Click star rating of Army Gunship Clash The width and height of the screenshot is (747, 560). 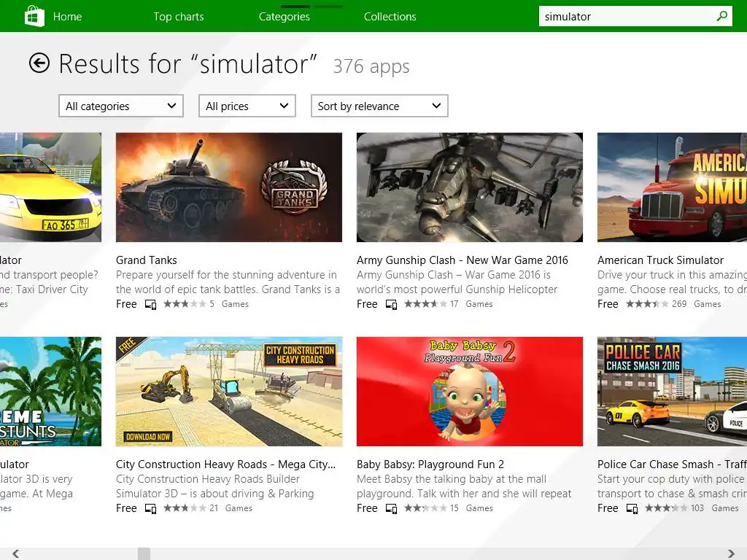425,304
